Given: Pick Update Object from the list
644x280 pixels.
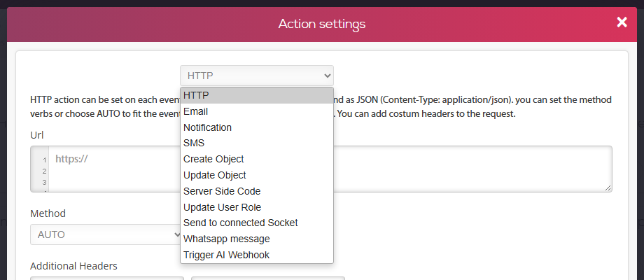Looking at the screenshot, I should [257, 175].
